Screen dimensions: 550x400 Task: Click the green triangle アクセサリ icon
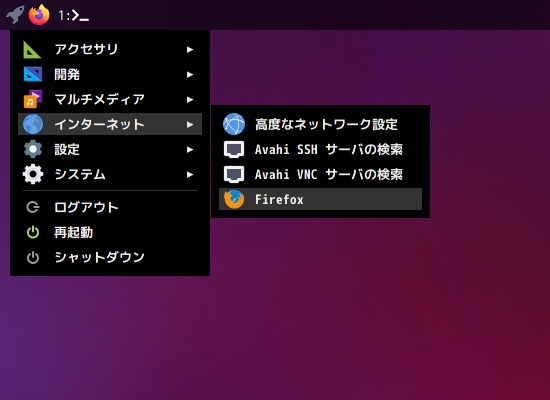(x=32, y=49)
